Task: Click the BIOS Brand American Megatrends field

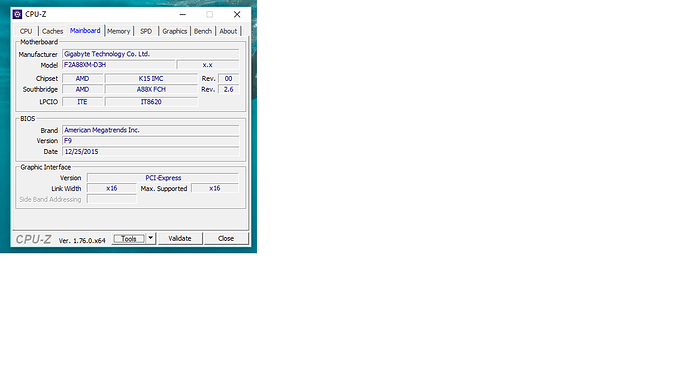Action: 151,130
